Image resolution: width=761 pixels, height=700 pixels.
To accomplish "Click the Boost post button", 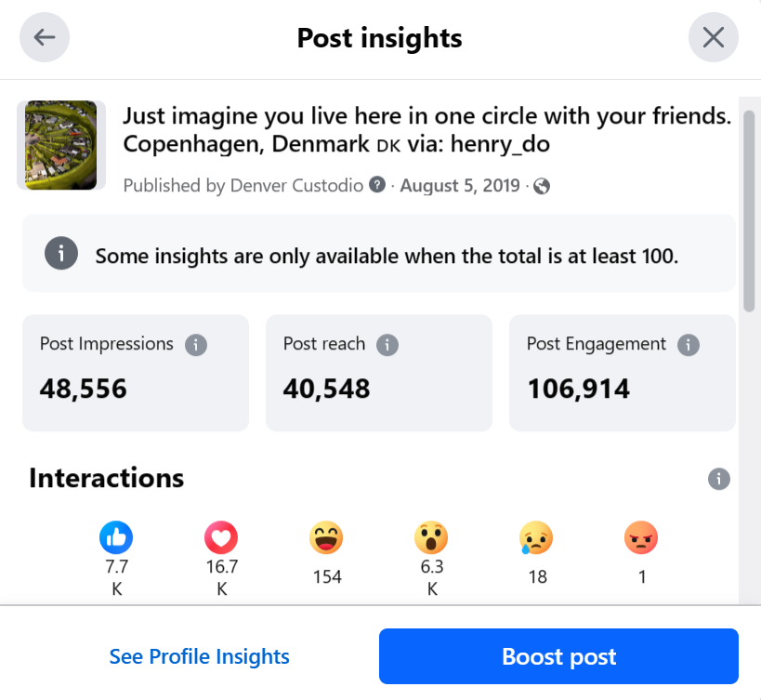I will [x=558, y=656].
